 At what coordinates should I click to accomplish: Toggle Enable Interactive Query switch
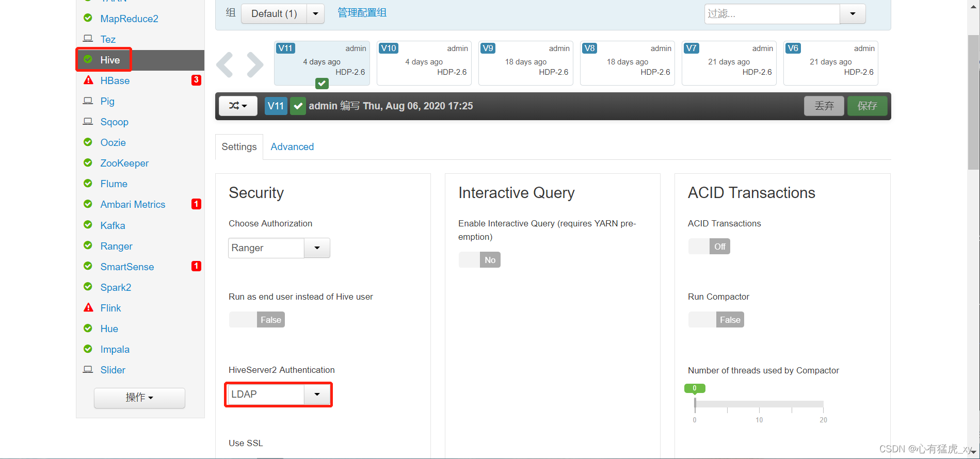[x=479, y=260]
